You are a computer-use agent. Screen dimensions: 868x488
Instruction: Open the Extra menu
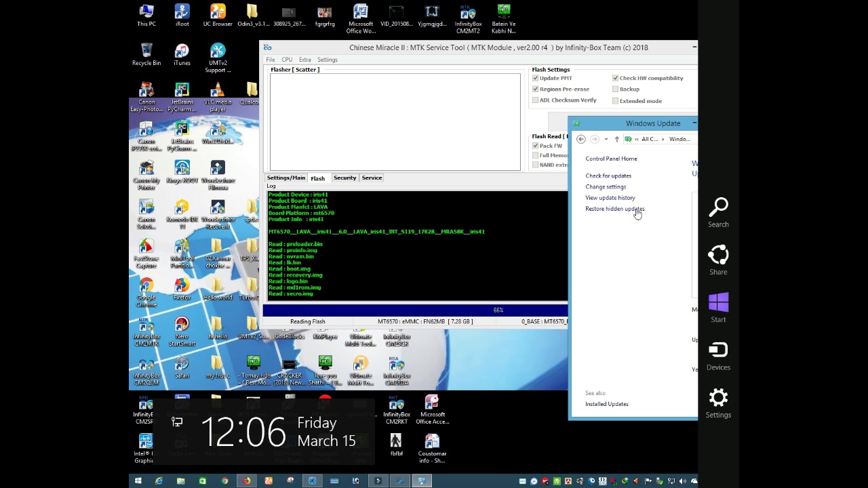[x=305, y=60]
